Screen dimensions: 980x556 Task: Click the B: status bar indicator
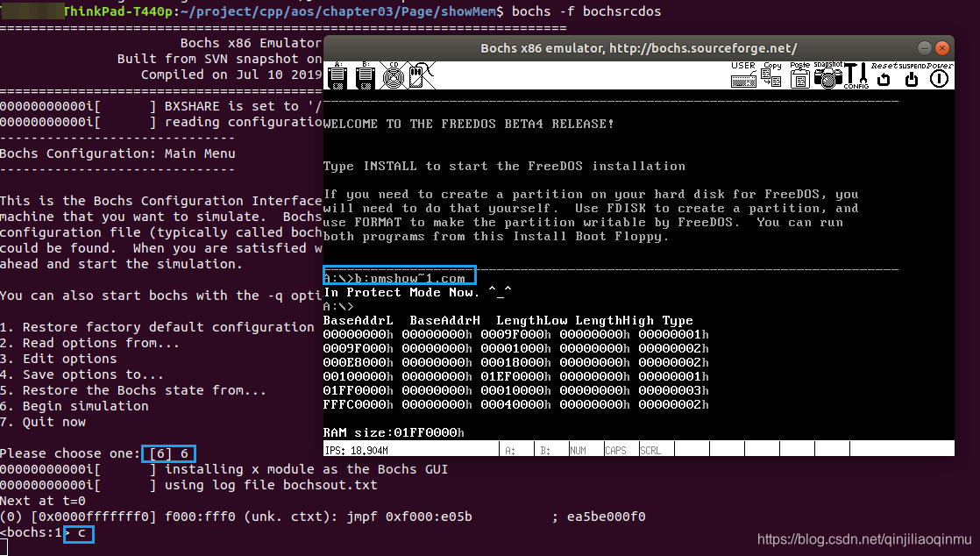(x=545, y=450)
